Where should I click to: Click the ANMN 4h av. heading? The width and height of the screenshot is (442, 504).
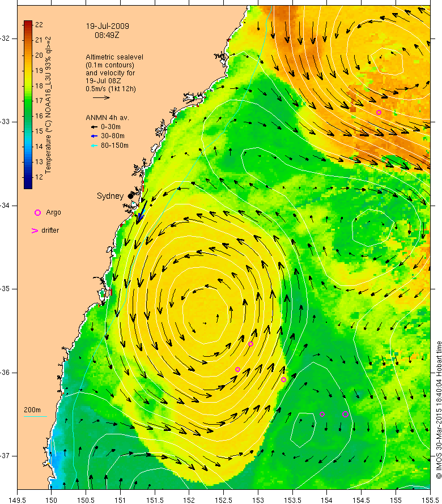click(108, 118)
